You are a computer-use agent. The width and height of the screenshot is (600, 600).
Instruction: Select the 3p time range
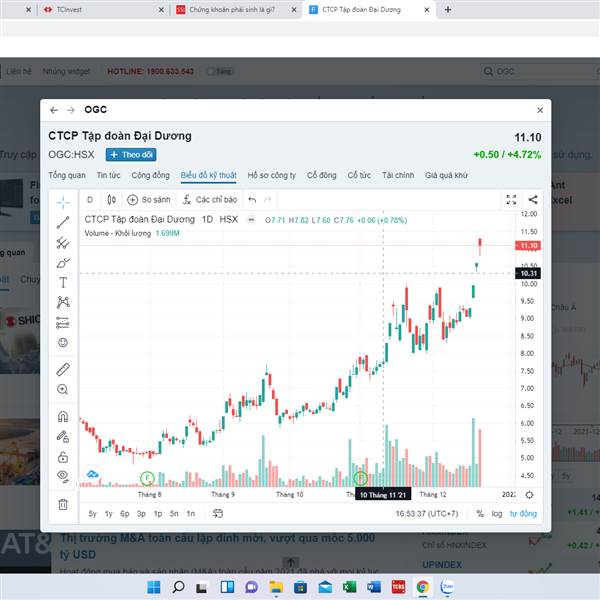(x=141, y=514)
